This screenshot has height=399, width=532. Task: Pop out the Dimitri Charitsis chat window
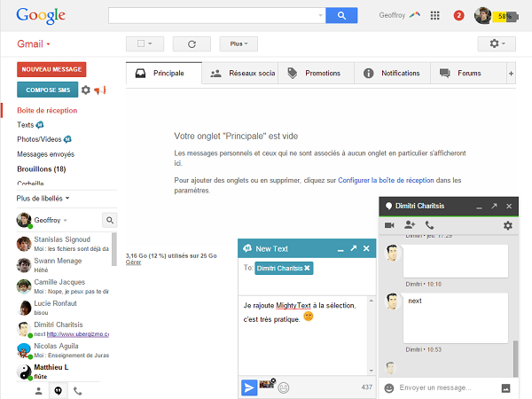pos(494,206)
